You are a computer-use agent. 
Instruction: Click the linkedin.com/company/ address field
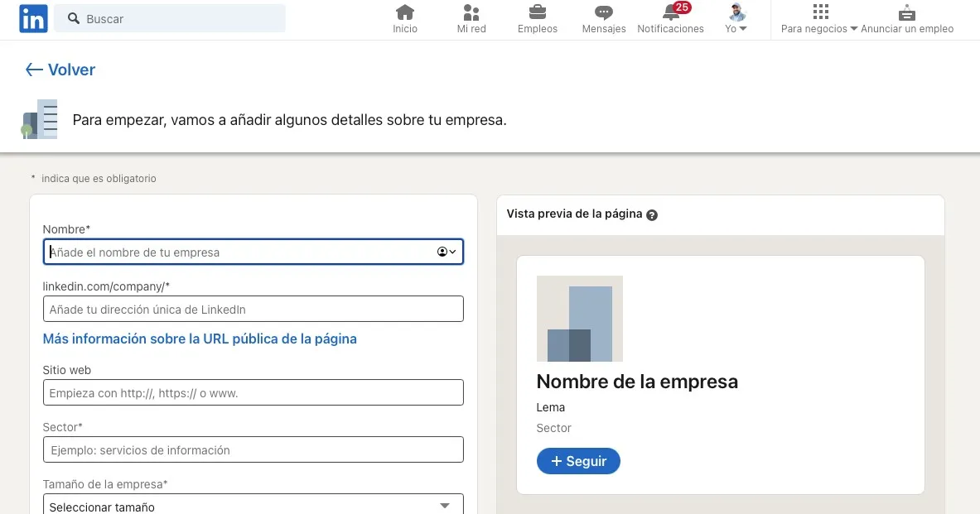pyautogui.click(x=253, y=309)
